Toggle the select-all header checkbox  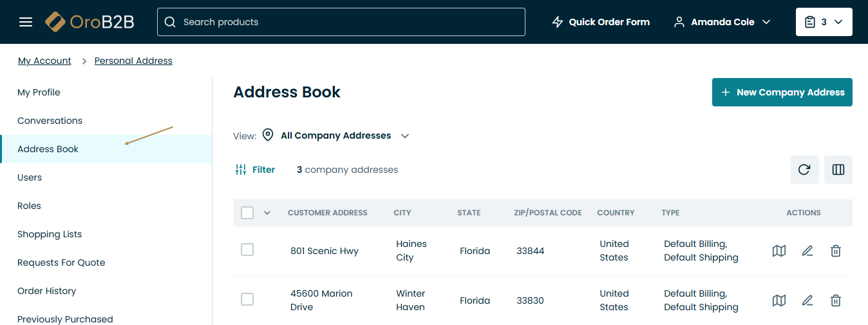click(247, 213)
